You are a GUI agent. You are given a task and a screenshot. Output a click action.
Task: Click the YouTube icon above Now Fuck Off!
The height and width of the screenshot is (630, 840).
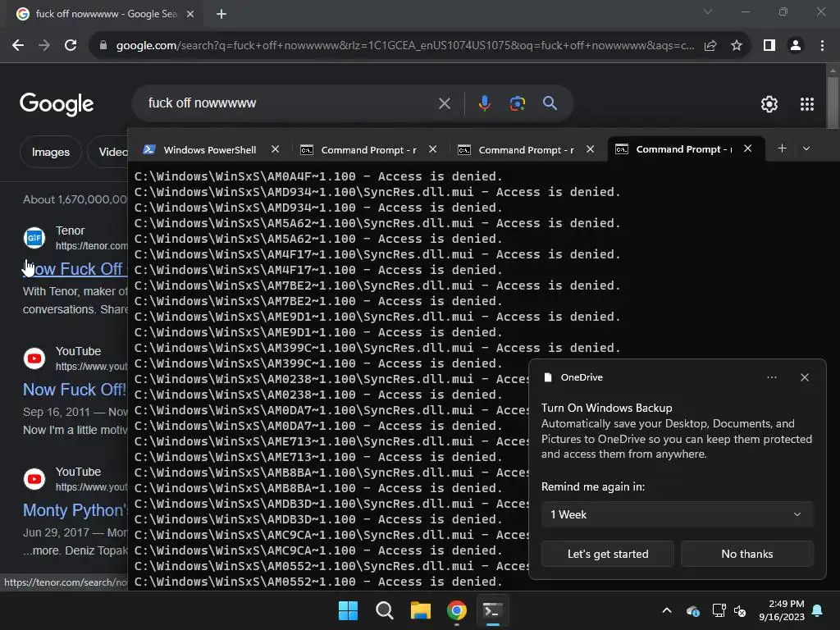(34, 358)
